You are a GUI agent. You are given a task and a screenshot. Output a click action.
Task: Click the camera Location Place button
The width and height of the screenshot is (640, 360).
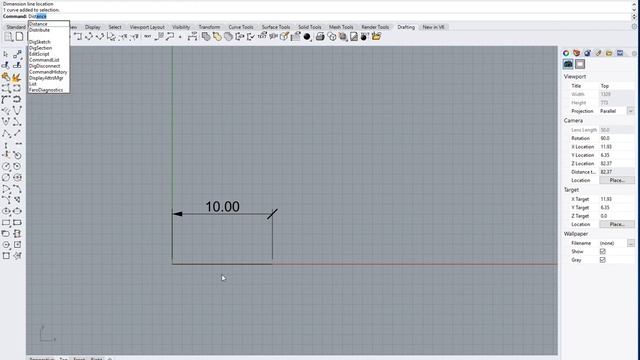[x=617, y=180]
